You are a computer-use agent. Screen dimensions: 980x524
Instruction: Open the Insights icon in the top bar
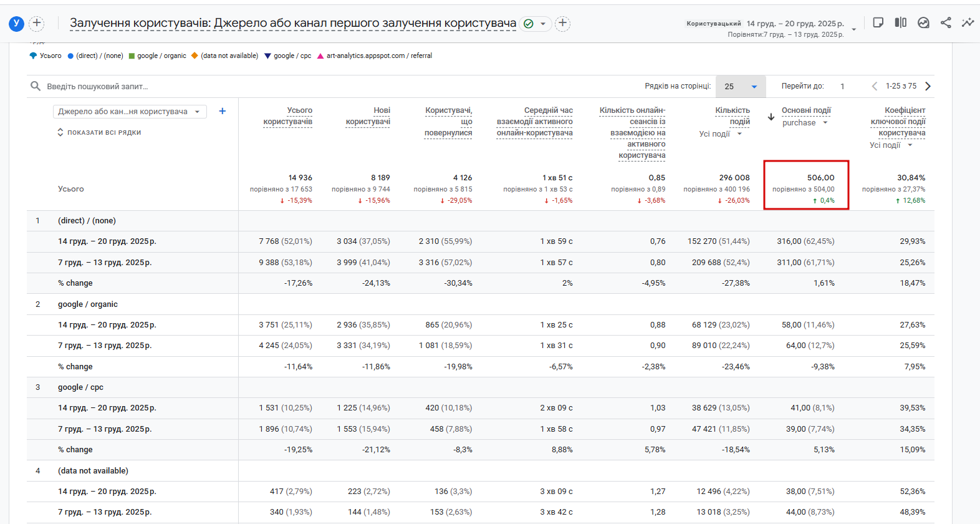click(923, 23)
